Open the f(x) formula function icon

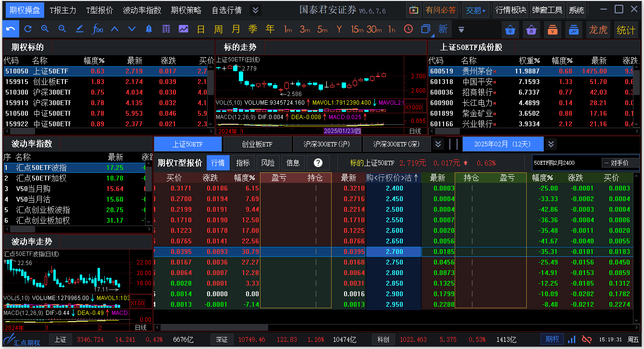click(97, 29)
